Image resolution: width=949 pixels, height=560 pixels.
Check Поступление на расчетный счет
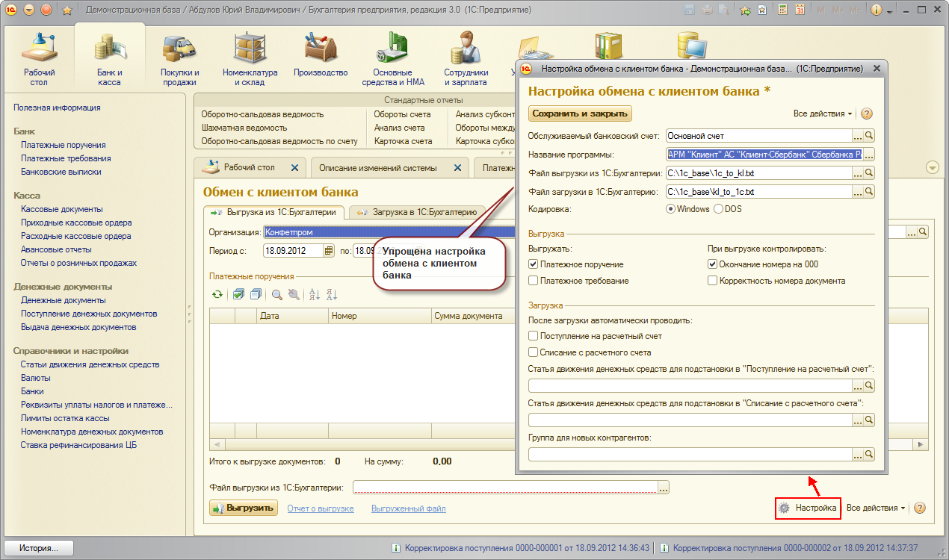click(x=533, y=336)
